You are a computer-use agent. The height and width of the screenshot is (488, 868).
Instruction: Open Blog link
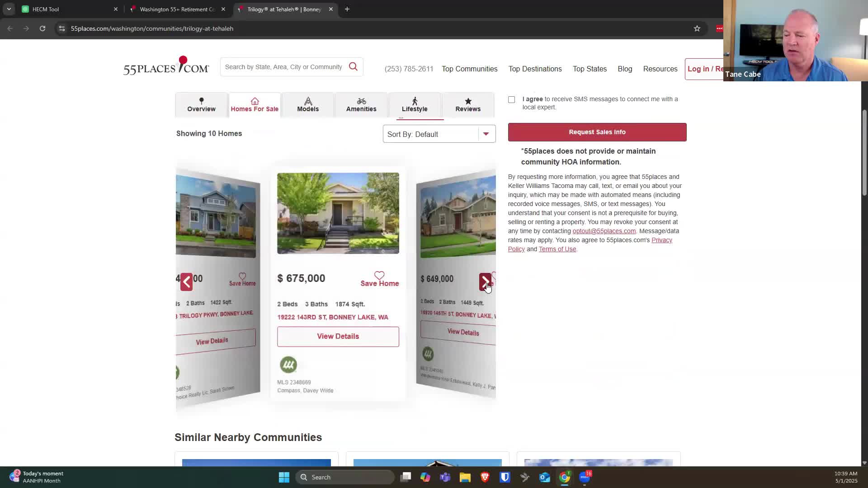click(625, 69)
